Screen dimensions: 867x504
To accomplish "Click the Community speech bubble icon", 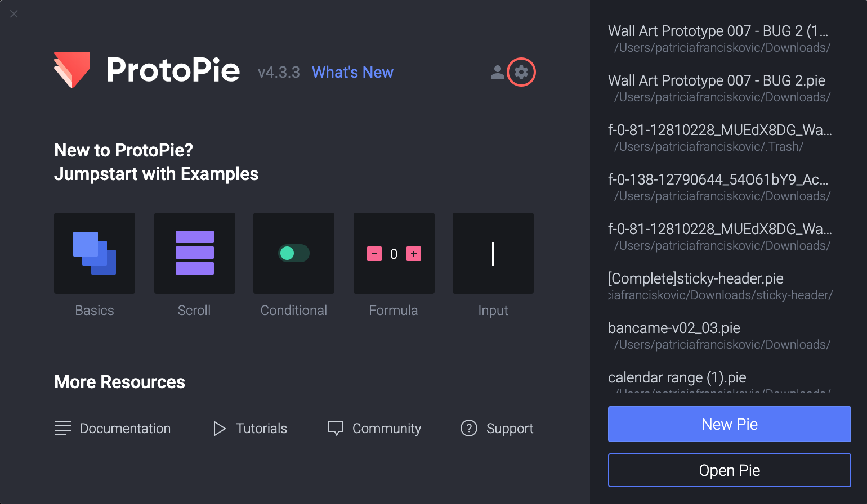I will pos(335,428).
